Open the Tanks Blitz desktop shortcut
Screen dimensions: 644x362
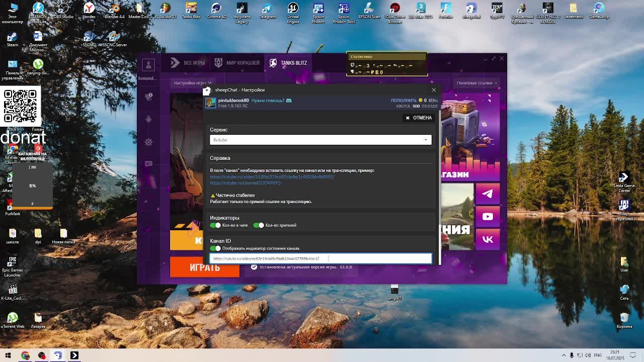click(191, 11)
